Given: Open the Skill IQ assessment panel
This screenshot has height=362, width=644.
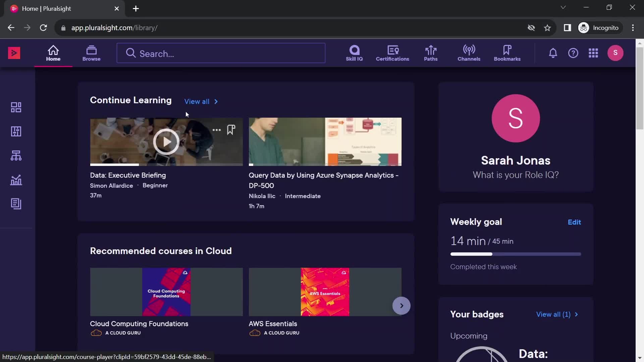Looking at the screenshot, I should click(x=354, y=53).
